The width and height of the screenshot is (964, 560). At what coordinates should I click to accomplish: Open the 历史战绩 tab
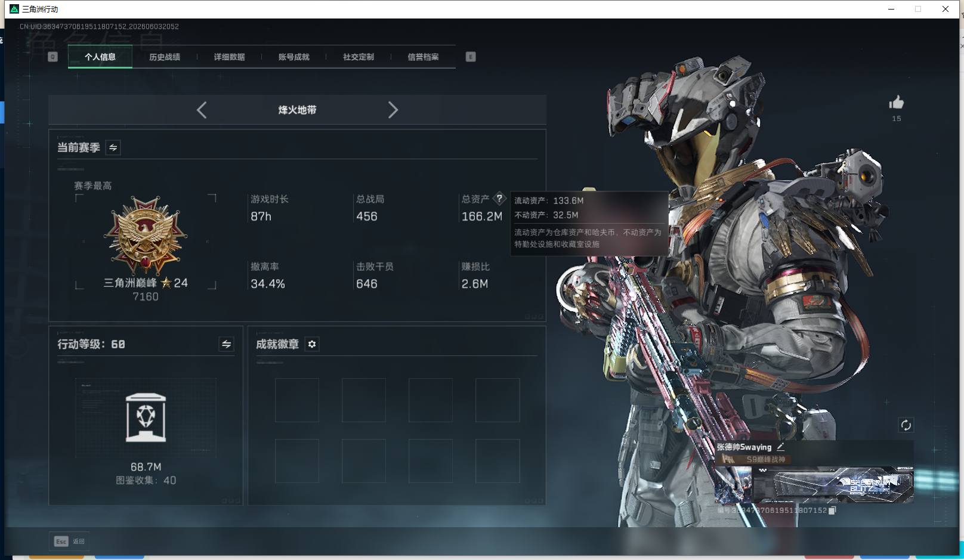165,57
